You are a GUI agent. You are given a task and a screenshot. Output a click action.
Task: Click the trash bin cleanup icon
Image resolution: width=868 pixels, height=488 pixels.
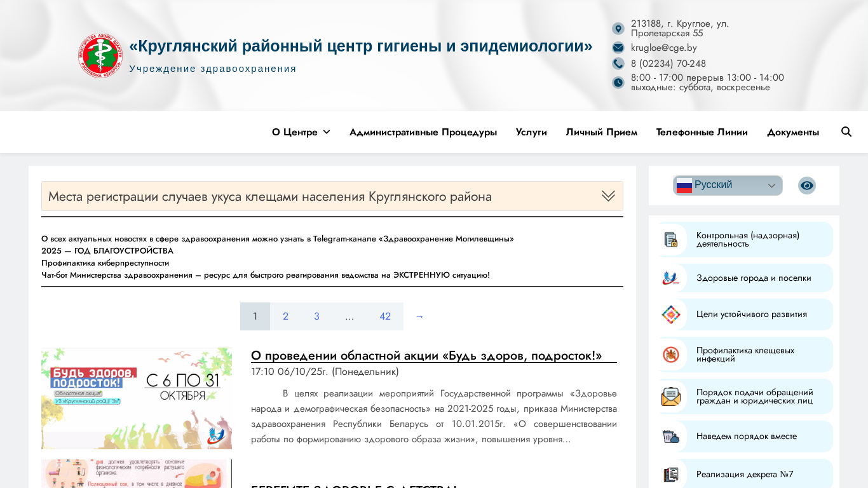pos(671,437)
